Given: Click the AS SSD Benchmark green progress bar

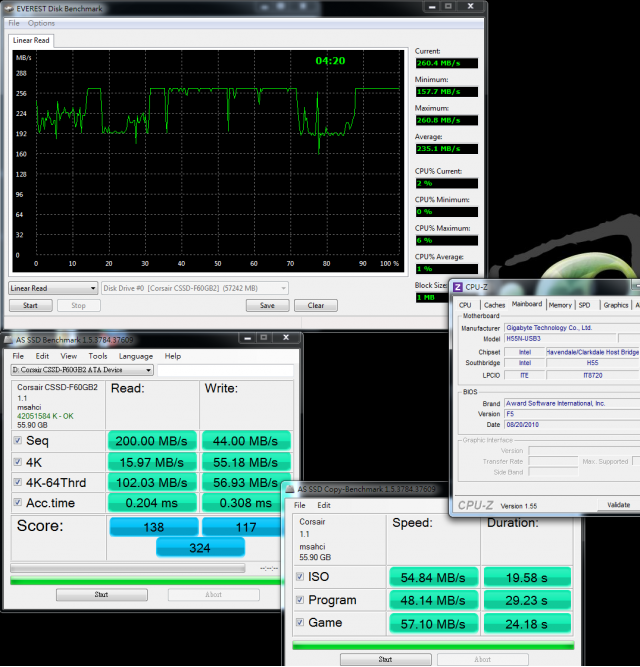Looking at the screenshot, I should click(x=146, y=580).
